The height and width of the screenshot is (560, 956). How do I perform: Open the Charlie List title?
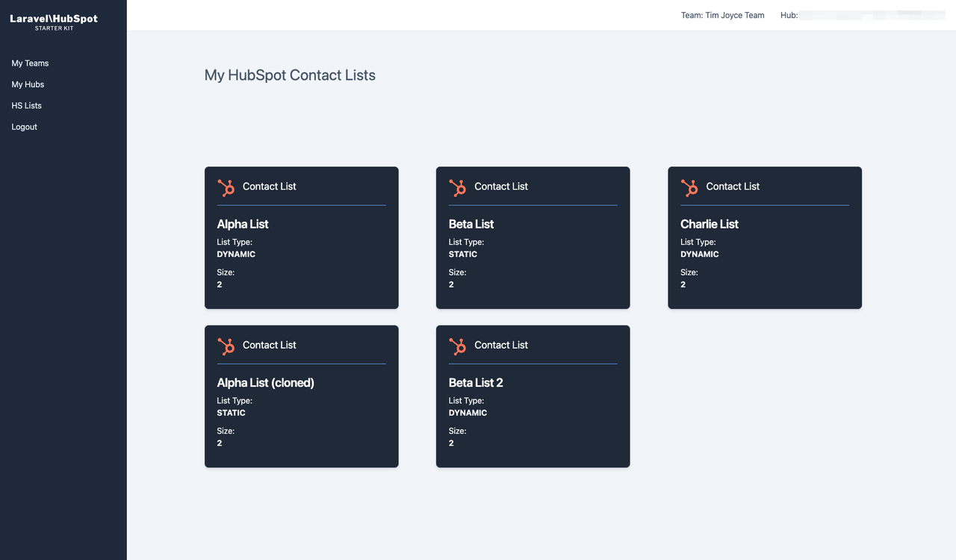710,224
